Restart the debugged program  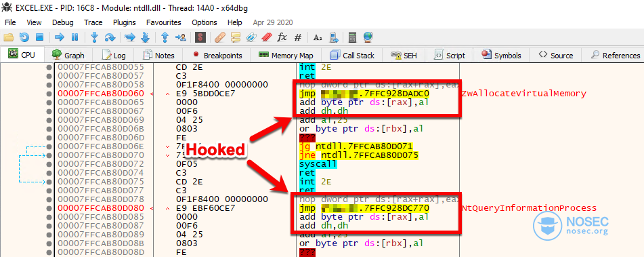(x=24, y=37)
